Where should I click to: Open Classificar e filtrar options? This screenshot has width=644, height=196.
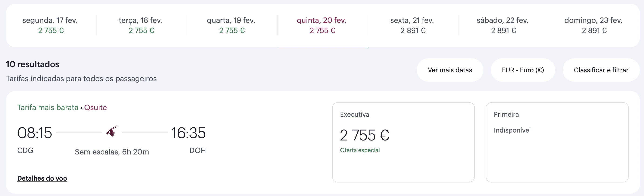click(601, 70)
